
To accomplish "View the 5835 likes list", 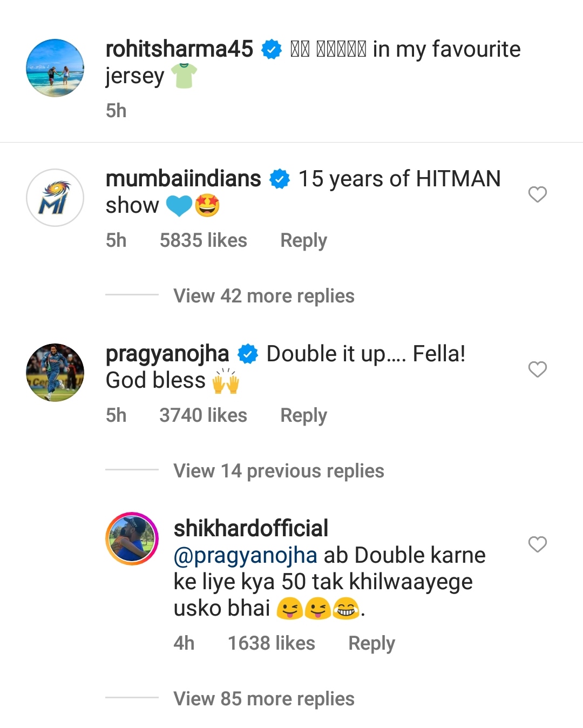I will [203, 241].
